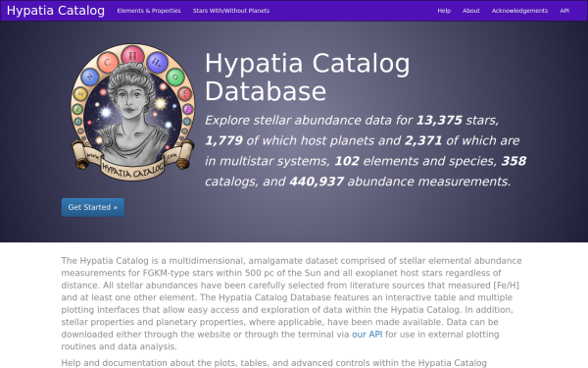Image resolution: width=588 pixels, height=368 pixels.
Task: Open the Help page
Action: tap(444, 11)
